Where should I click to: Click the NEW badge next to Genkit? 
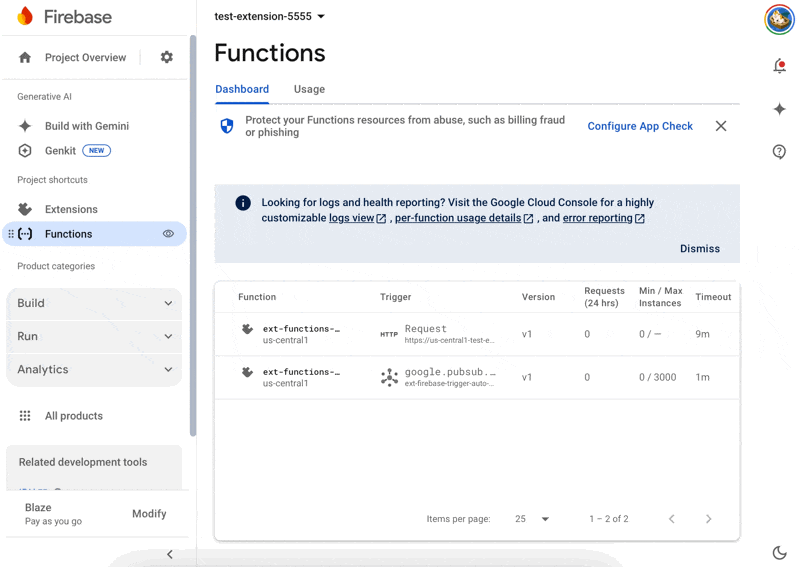point(96,151)
